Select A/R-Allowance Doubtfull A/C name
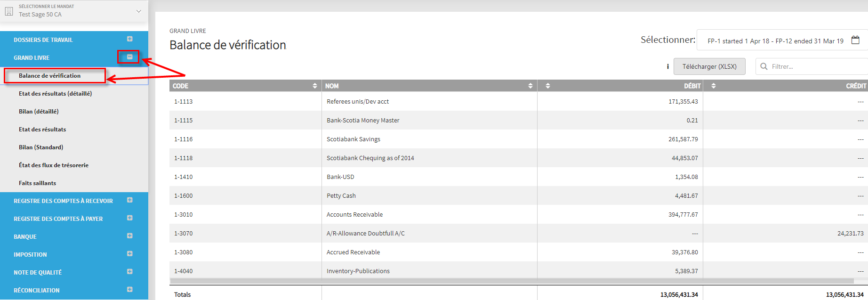Screen dimensions: 868x300 [366, 233]
